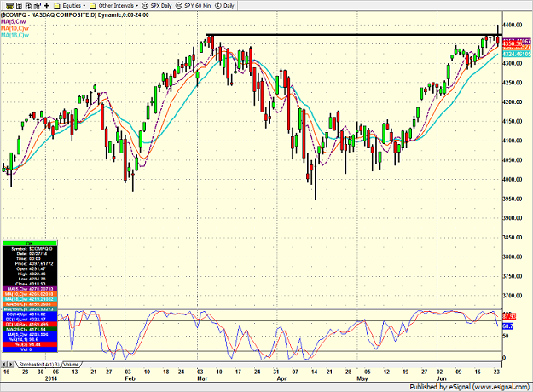Click the Symbol row in data window

(30, 249)
